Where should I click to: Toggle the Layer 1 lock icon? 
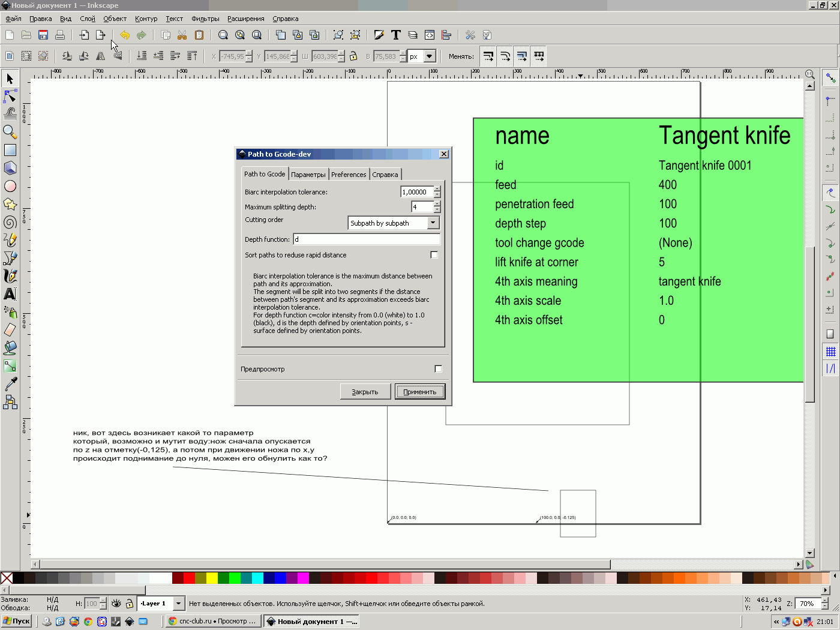point(129,604)
